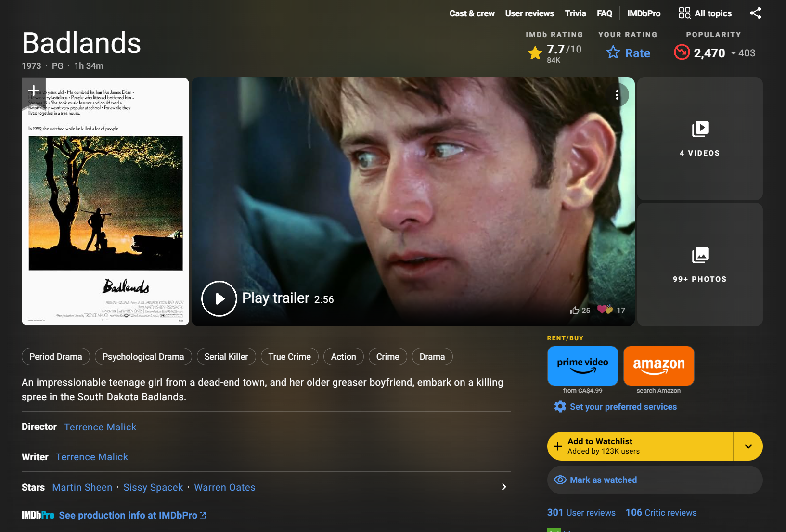Select the True Crime genre chip
The height and width of the screenshot is (532, 786).
point(290,357)
